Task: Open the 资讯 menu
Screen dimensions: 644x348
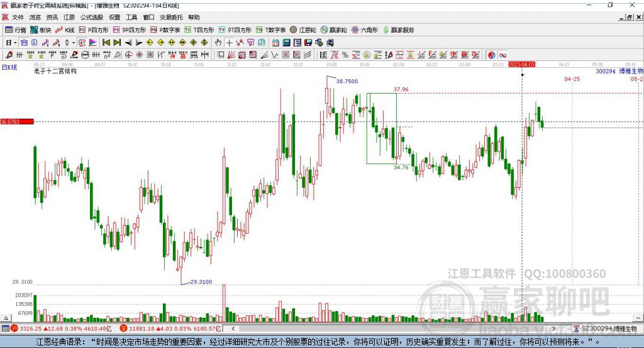Action: pos(52,17)
